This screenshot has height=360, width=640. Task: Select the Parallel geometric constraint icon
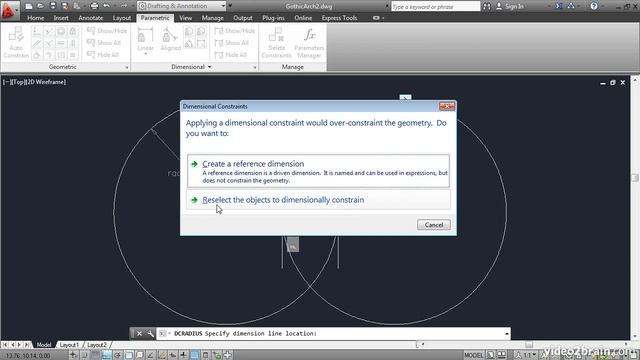point(36,43)
